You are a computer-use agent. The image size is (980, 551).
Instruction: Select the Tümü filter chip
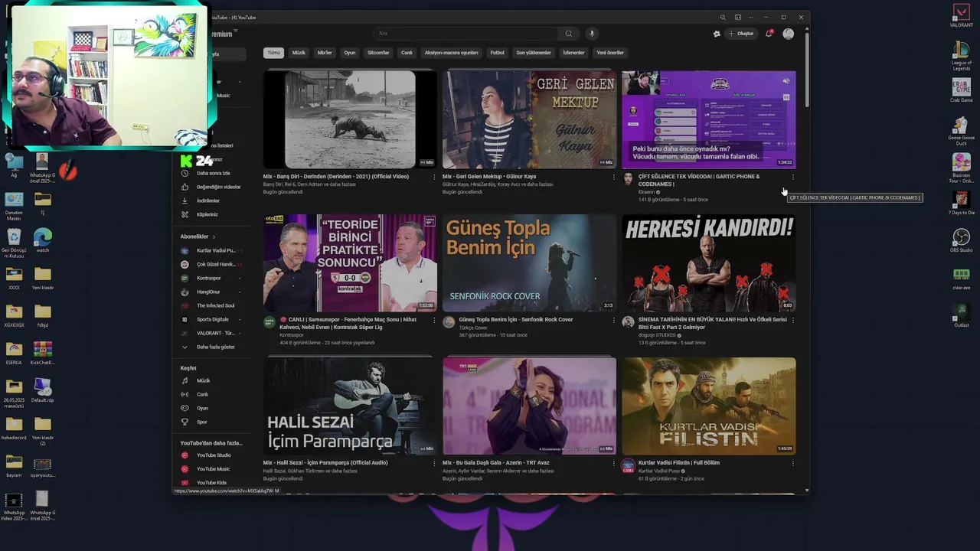(x=273, y=53)
